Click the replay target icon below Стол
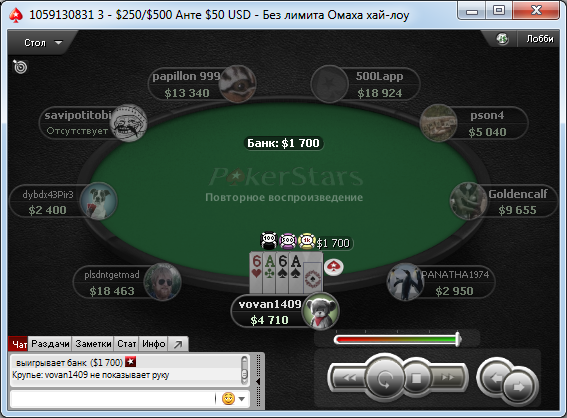The height and width of the screenshot is (418, 567). (x=20, y=67)
